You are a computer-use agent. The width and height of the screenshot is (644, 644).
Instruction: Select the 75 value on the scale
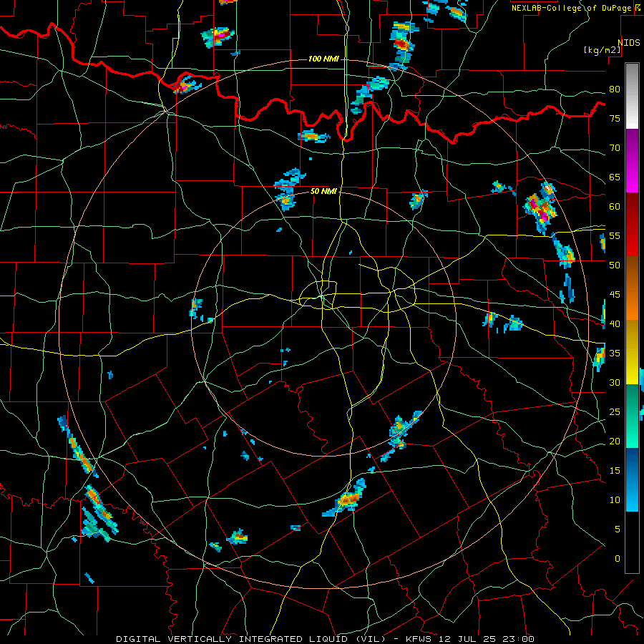point(615,118)
